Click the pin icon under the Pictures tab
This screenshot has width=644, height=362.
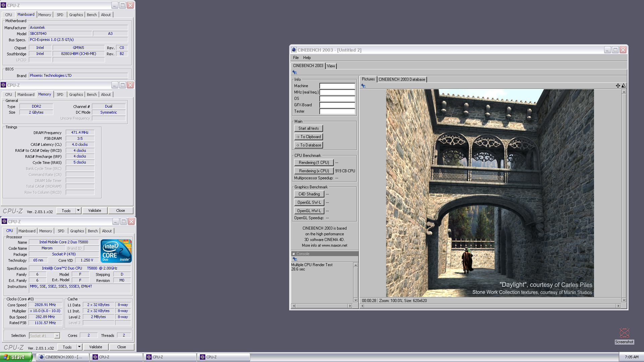click(363, 86)
